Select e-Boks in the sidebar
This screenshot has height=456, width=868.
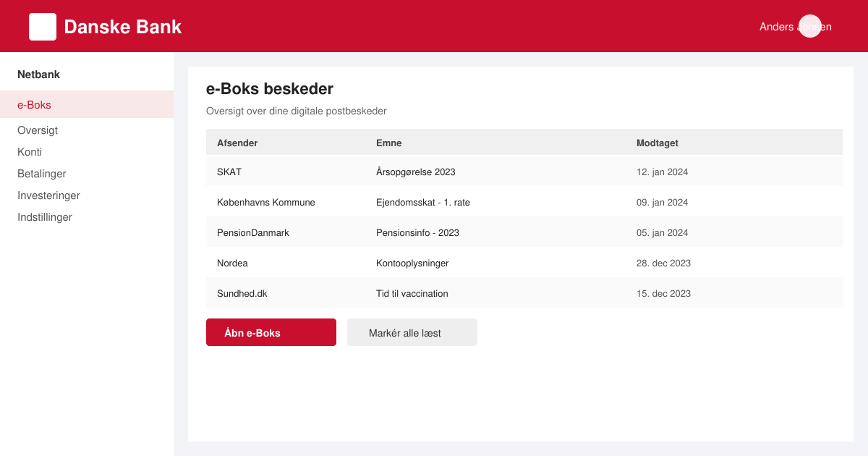point(87,104)
